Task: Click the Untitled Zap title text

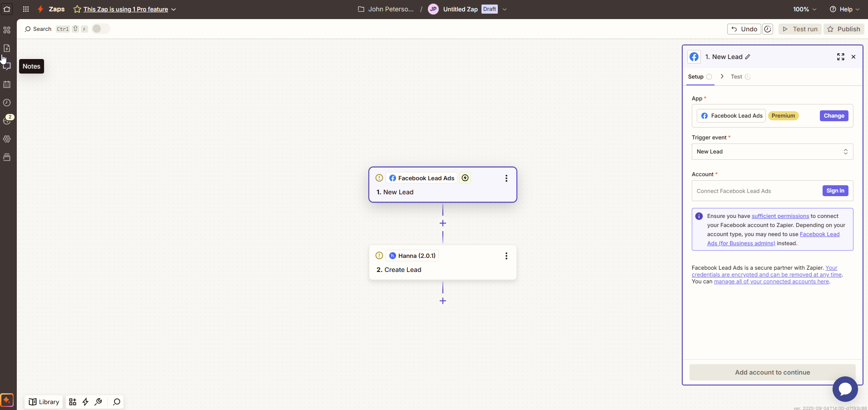Action: (x=460, y=9)
